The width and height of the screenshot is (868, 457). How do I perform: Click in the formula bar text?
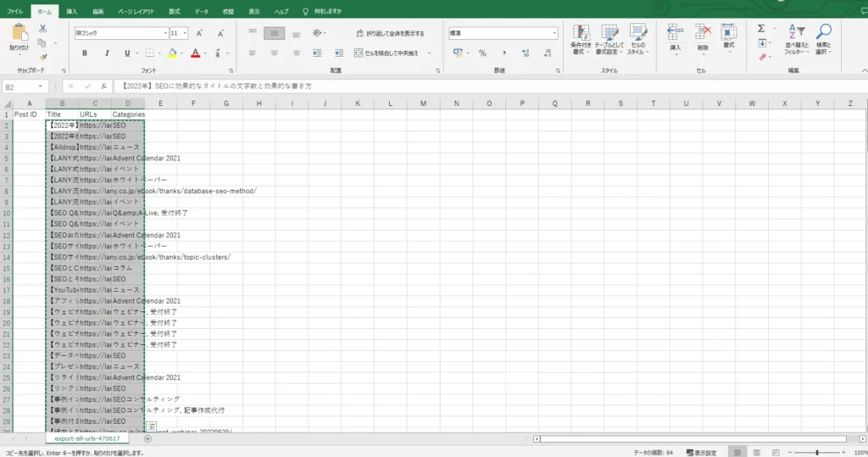pos(217,86)
